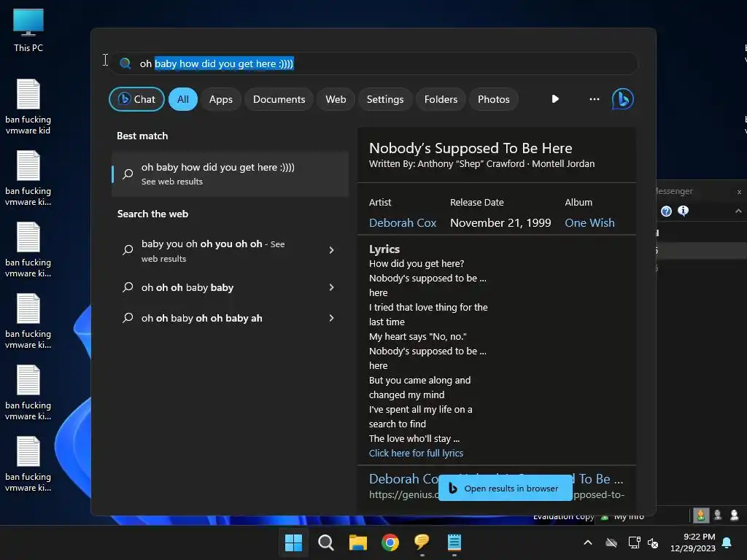Click the Windows Start button
This screenshot has height=560, width=747.
(293, 542)
